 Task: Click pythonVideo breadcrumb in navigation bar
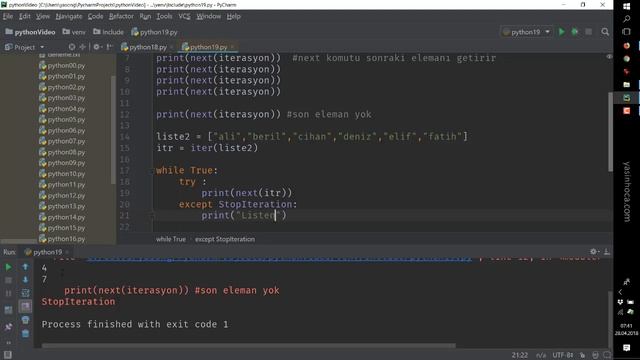(30, 32)
